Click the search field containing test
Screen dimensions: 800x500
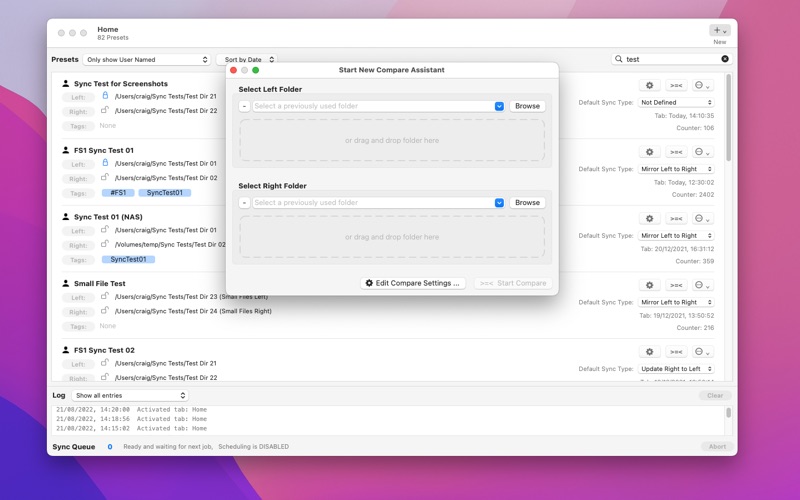click(x=671, y=59)
